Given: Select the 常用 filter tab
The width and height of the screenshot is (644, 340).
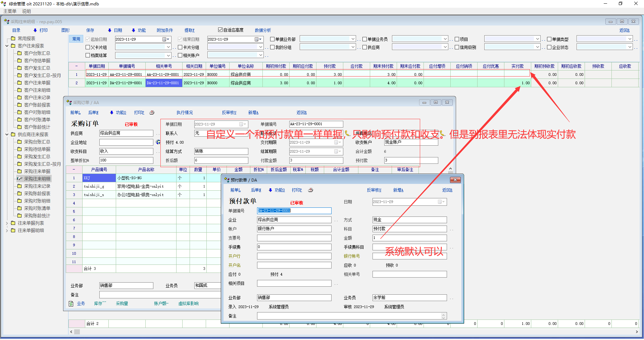Looking at the screenshot, I should point(76,39).
